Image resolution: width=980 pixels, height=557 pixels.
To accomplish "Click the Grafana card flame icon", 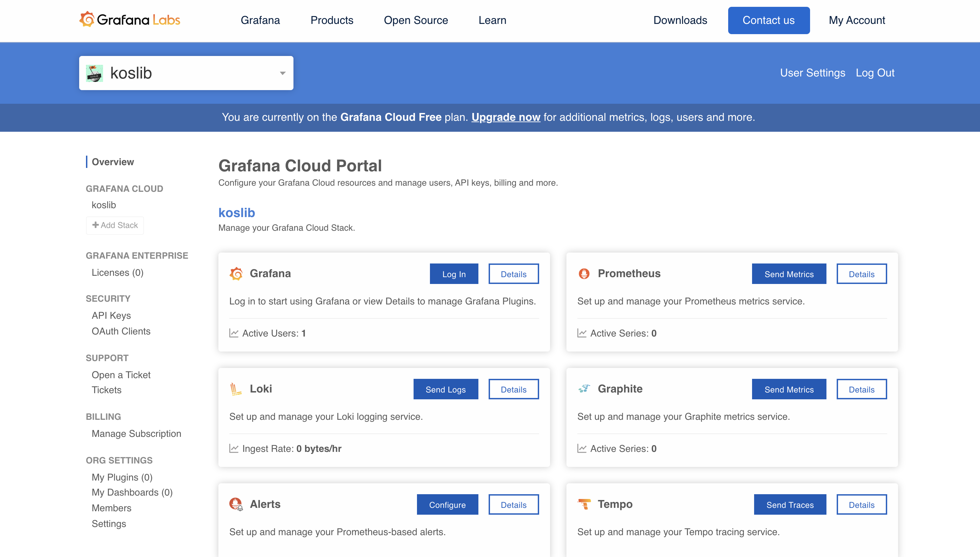I will 236,273.
